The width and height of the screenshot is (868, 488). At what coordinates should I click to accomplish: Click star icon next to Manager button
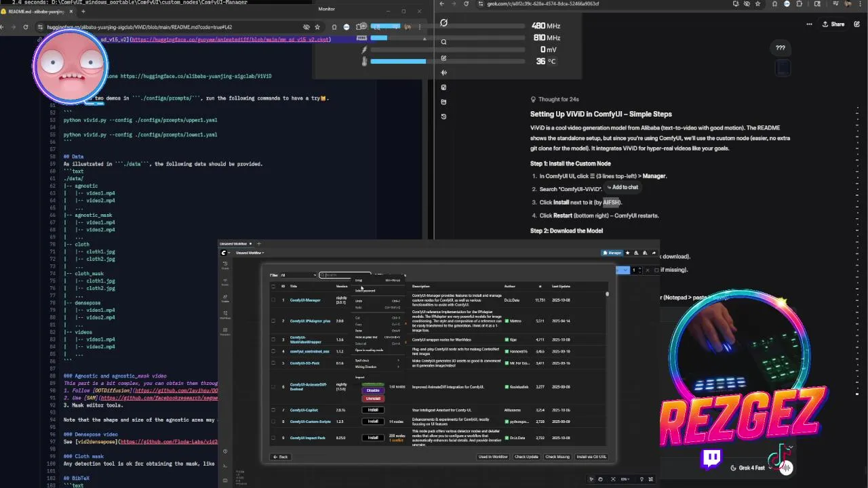coord(627,253)
